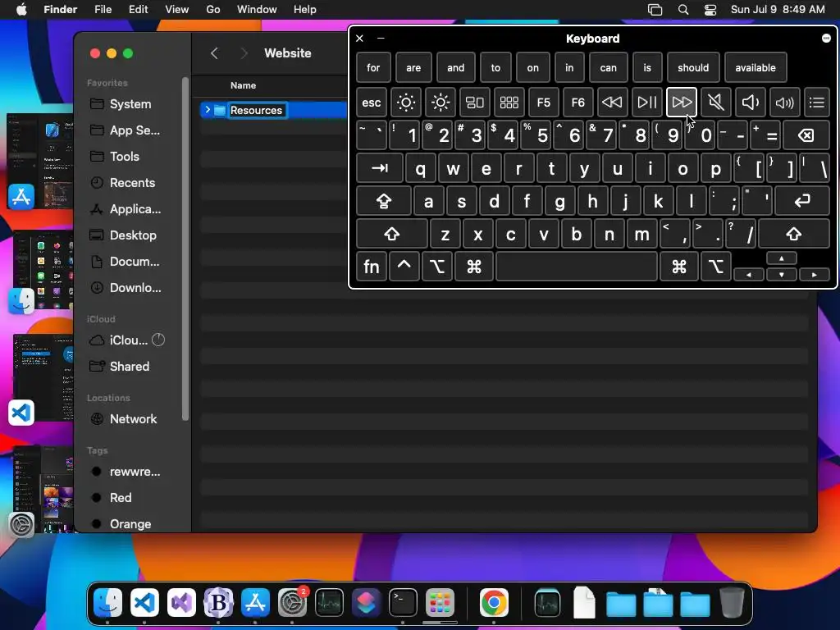840x630 pixels.
Task: Toggle the left shift key
Action: pyautogui.click(x=391, y=234)
